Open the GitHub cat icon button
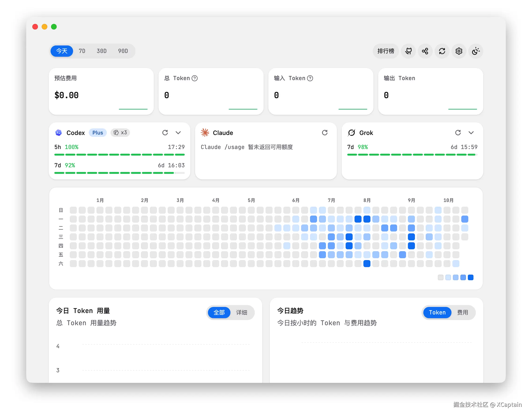The height and width of the screenshot is (418, 532). click(x=408, y=51)
